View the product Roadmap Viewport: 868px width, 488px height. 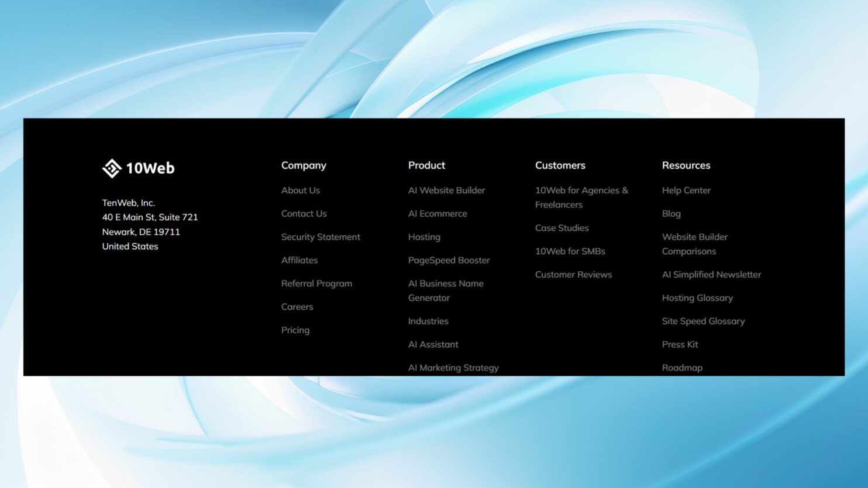pos(682,367)
